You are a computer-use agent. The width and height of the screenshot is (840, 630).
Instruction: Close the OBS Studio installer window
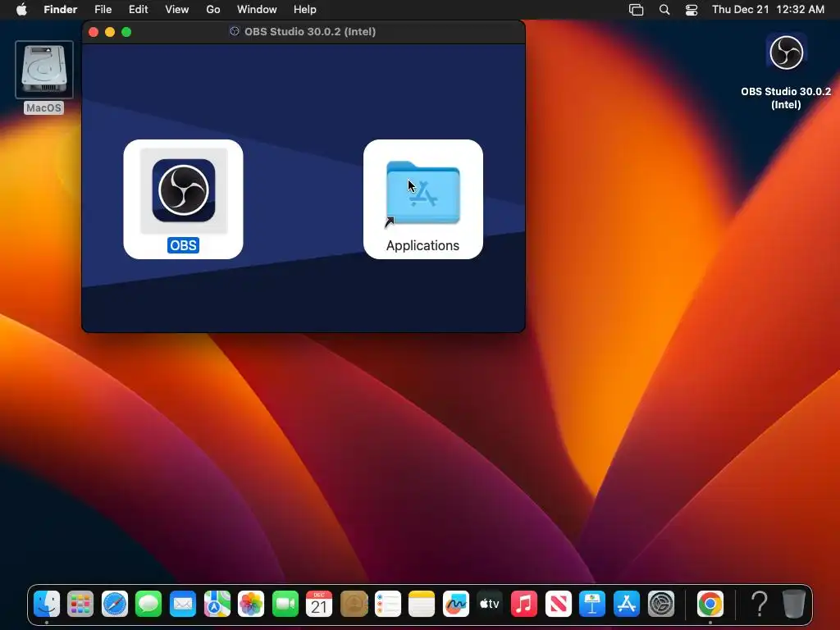(x=94, y=32)
